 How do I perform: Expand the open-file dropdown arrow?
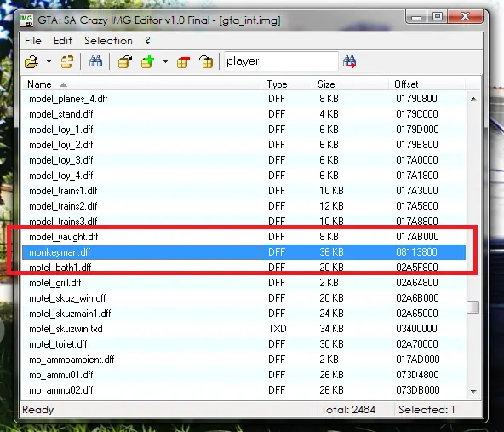49,60
